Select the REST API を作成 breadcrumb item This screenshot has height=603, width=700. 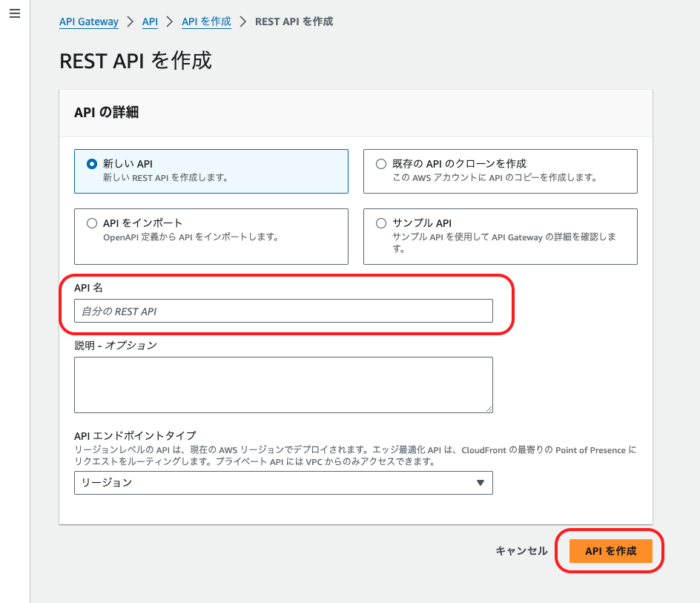(x=293, y=22)
